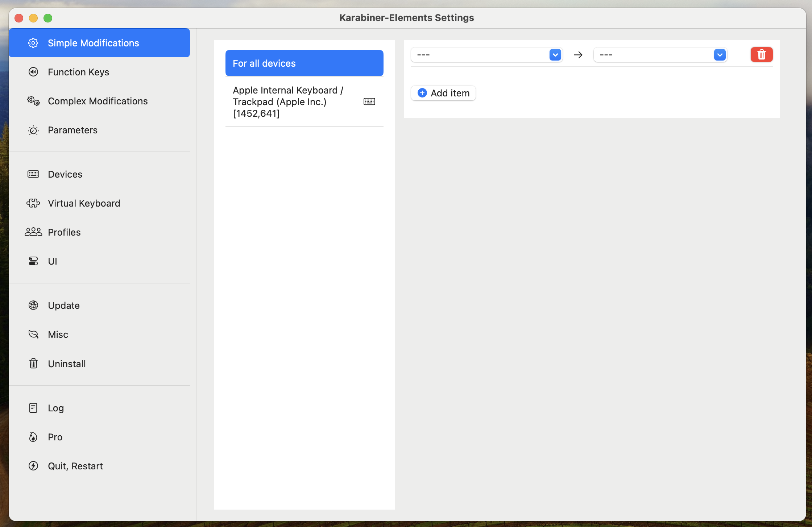Viewport: 812px width, 527px height.
Task: Select the UI section label
Action: coord(53,261)
